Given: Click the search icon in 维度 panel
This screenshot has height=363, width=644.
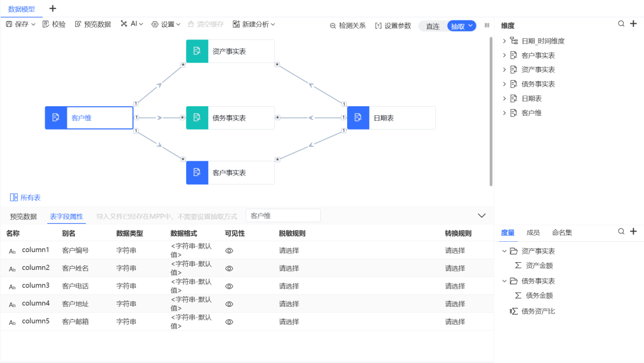Looking at the screenshot, I should click(620, 25).
